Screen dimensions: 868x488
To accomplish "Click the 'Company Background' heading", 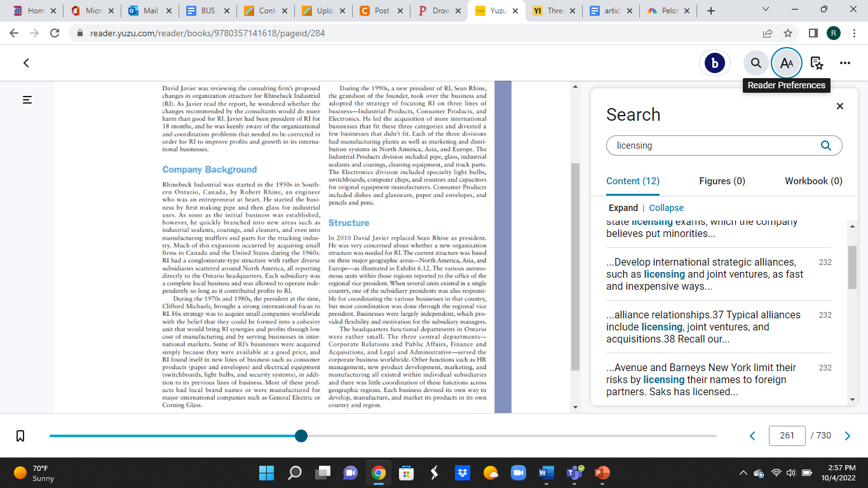I will point(210,170).
